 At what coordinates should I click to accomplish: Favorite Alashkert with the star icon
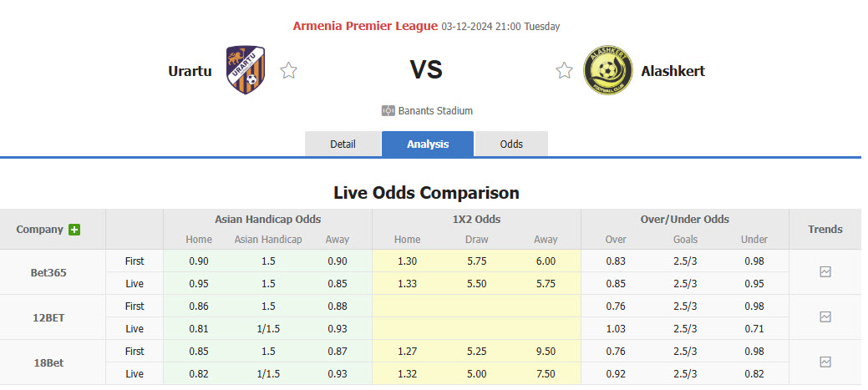[x=564, y=71]
